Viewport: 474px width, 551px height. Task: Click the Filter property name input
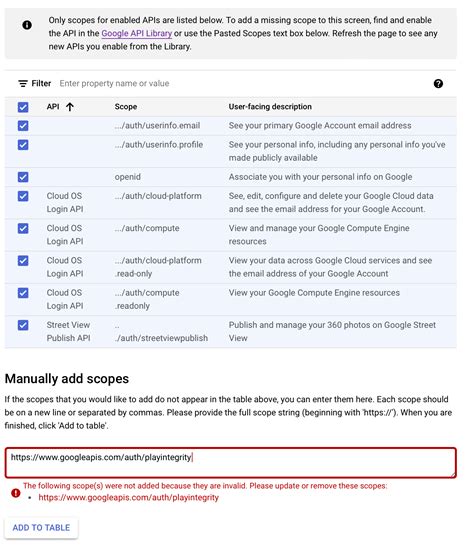click(242, 84)
